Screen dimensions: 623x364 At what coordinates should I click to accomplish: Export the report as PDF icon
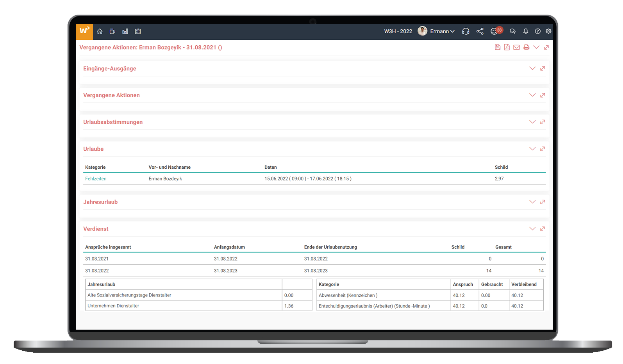coord(507,47)
